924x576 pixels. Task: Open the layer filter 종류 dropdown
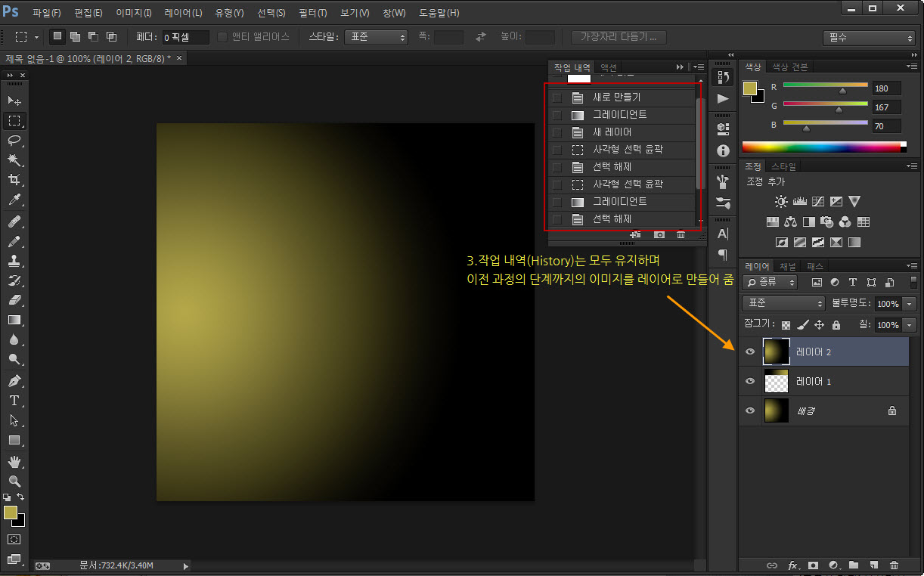pyautogui.click(x=771, y=282)
